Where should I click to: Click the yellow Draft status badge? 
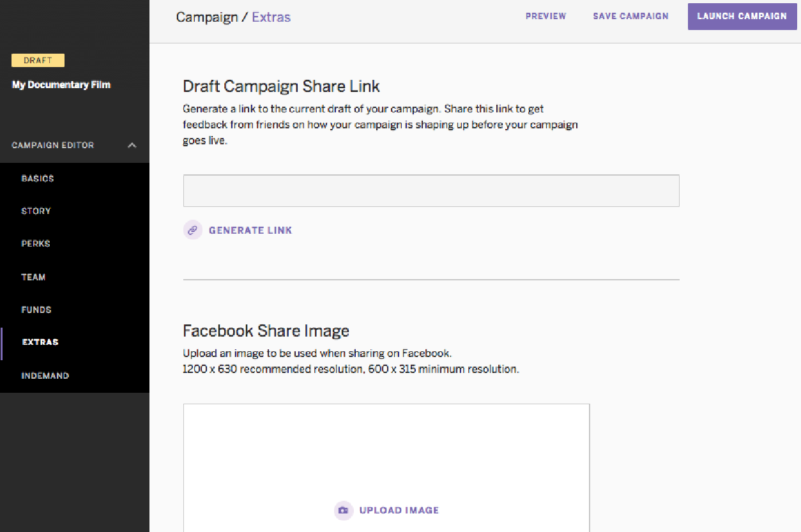point(38,60)
